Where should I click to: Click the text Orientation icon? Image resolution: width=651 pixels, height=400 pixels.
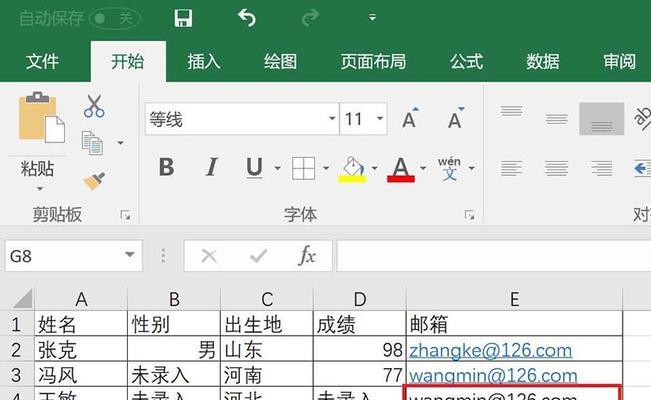click(x=643, y=118)
